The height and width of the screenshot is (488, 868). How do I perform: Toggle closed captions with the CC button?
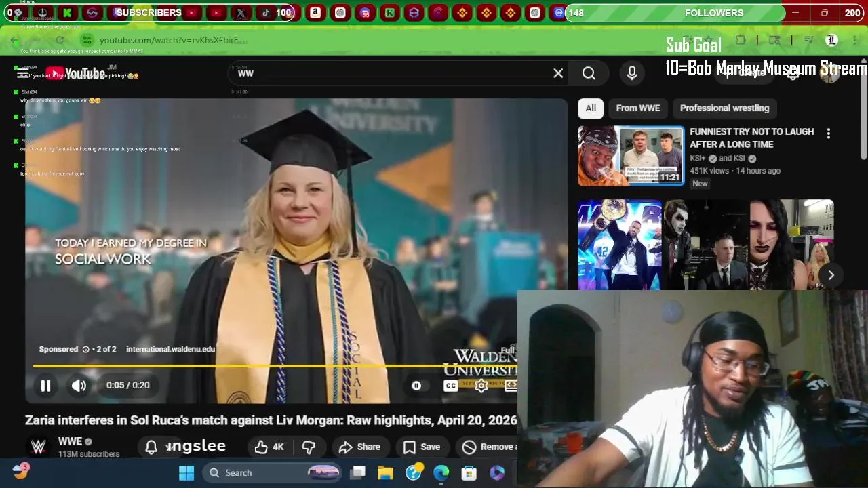point(450,386)
